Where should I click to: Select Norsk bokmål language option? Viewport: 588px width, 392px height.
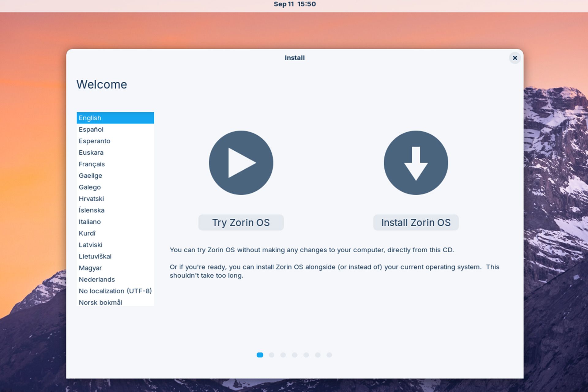(100, 302)
